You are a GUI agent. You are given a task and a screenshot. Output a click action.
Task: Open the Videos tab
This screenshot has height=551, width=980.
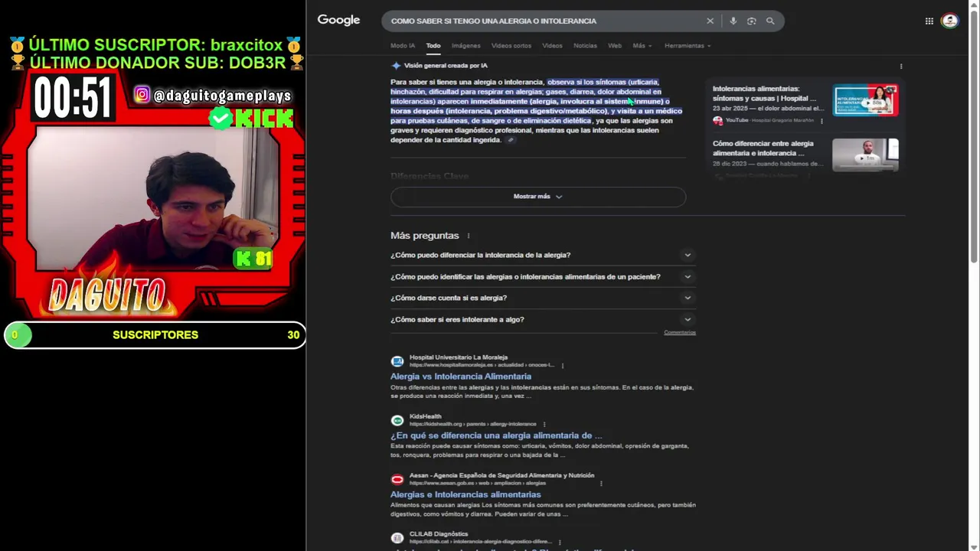coord(552,46)
